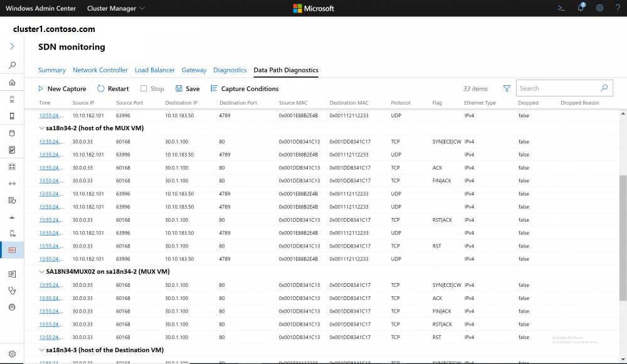627x364 pixels.
Task: Click cluster1.contoso.com heading
Action: pyautogui.click(x=54, y=29)
